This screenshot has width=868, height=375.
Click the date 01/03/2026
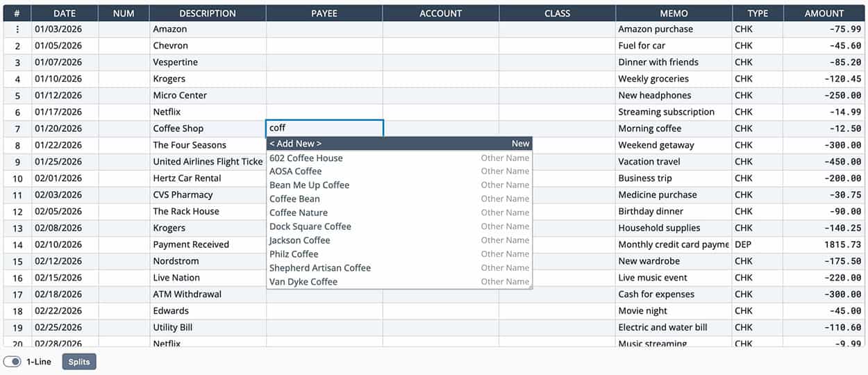point(65,29)
